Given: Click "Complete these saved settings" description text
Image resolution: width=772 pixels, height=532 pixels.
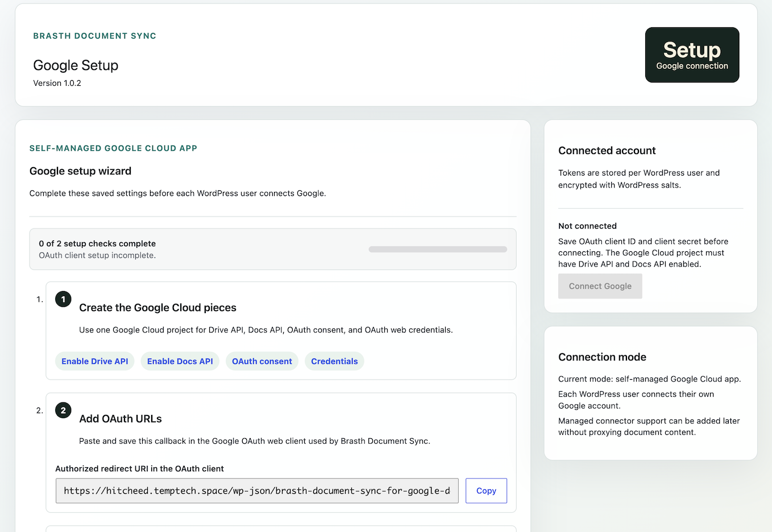Looking at the screenshot, I should (178, 193).
